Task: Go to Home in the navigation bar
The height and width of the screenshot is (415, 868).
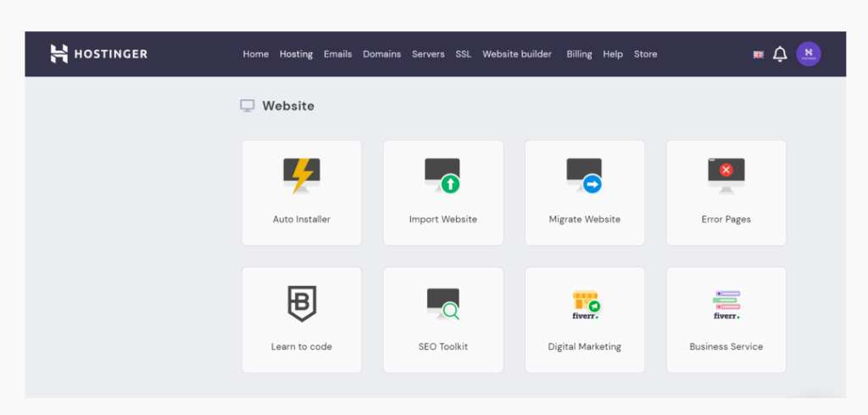Action: (x=255, y=54)
